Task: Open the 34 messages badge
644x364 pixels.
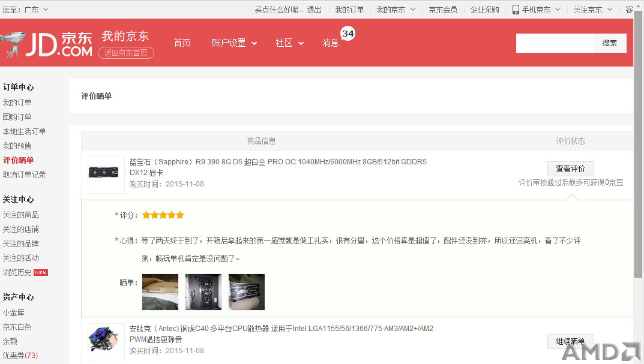Action: 348,34
